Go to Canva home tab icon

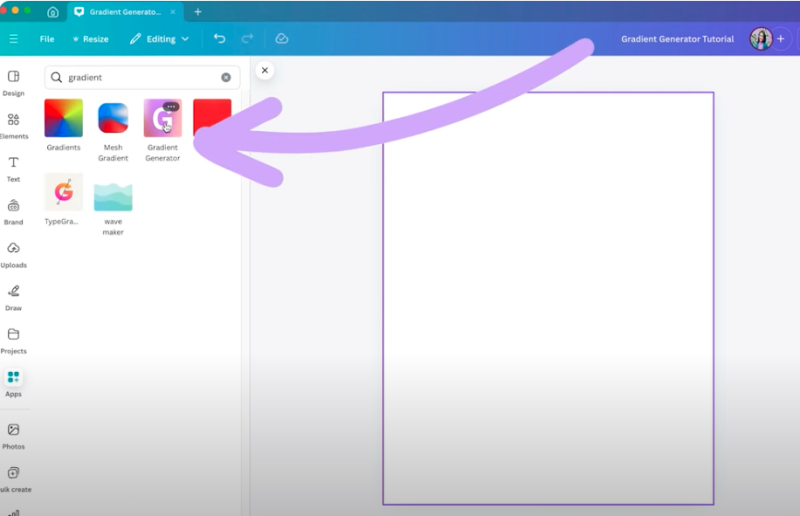pos(53,12)
